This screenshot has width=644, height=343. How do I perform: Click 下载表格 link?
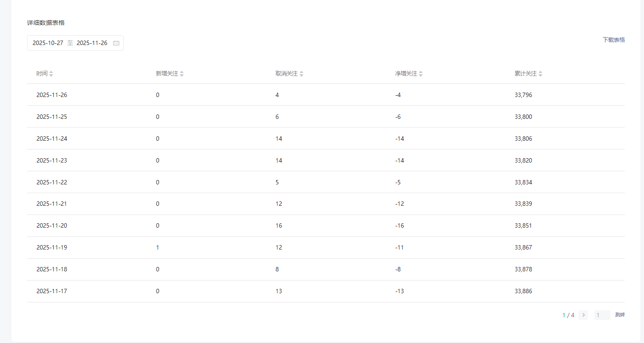point(613,40)
